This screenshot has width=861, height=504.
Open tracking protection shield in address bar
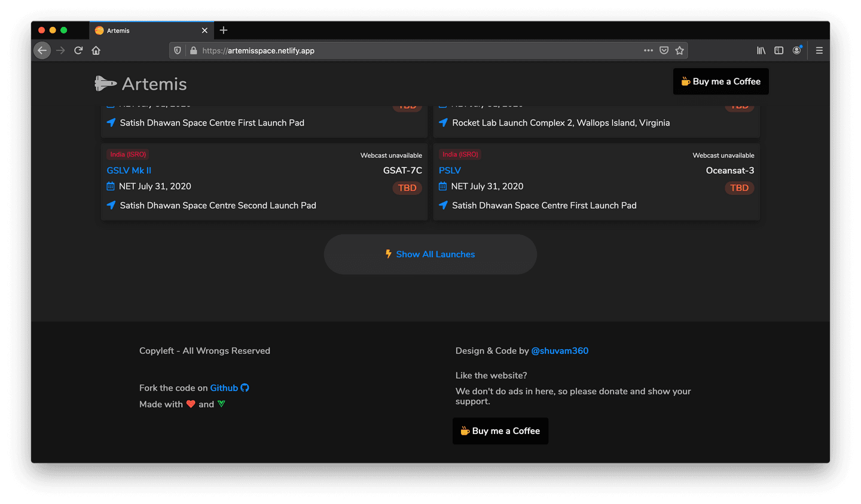tap(178, 51)
